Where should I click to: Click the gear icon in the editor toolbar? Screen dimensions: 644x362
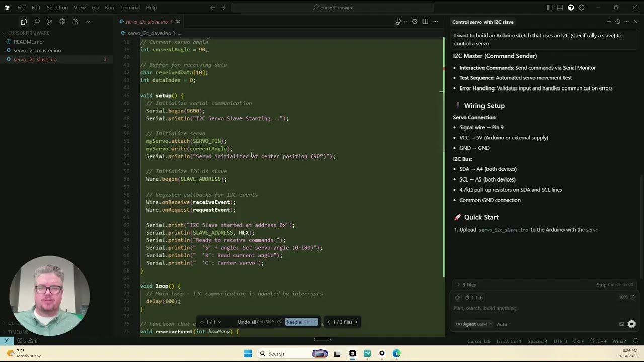(415, 22)
